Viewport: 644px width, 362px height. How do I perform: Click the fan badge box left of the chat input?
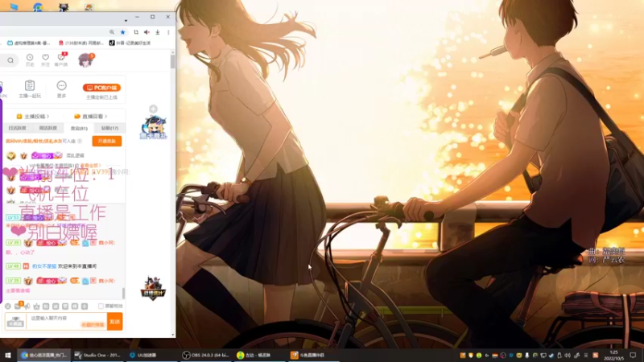pos(15,321)
